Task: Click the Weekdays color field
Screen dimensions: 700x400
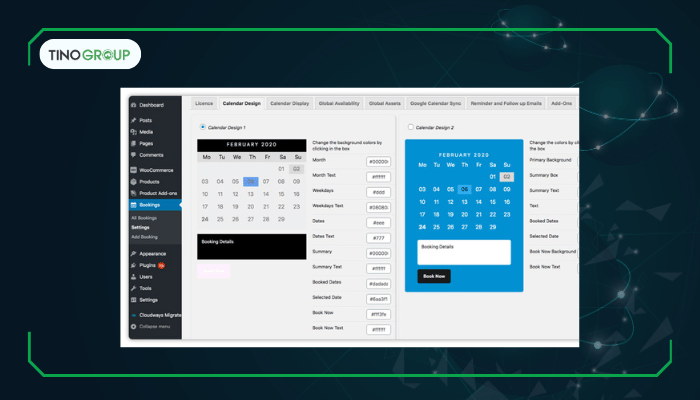Action: pyautogui.click(x=379, y=192)
